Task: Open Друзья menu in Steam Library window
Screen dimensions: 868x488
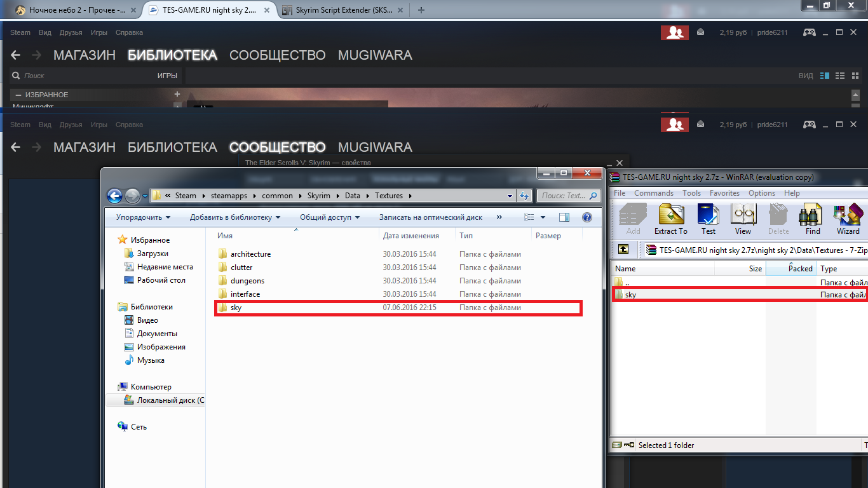Action: pyautogui.click(x=71, y=32)
